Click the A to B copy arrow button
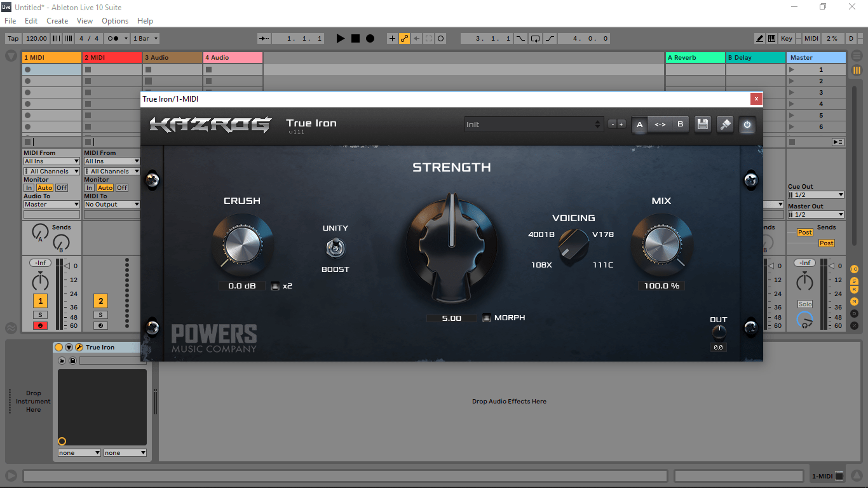Screen dimensions: 868x488 [660, 125]
